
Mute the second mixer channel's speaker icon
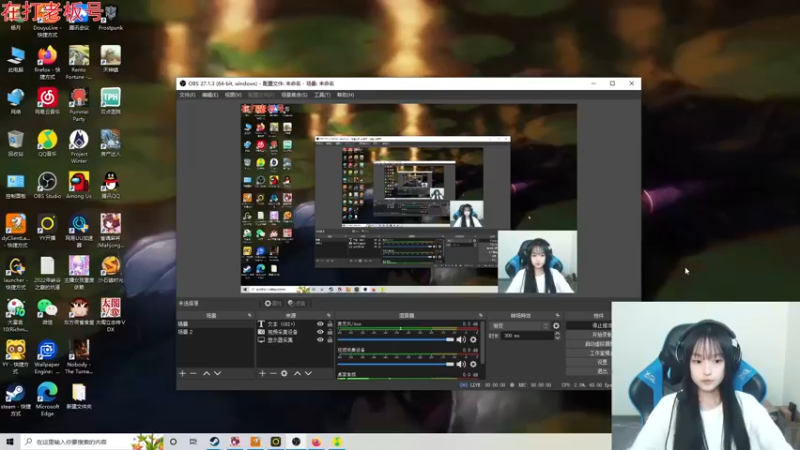click(x=461, y=364)
